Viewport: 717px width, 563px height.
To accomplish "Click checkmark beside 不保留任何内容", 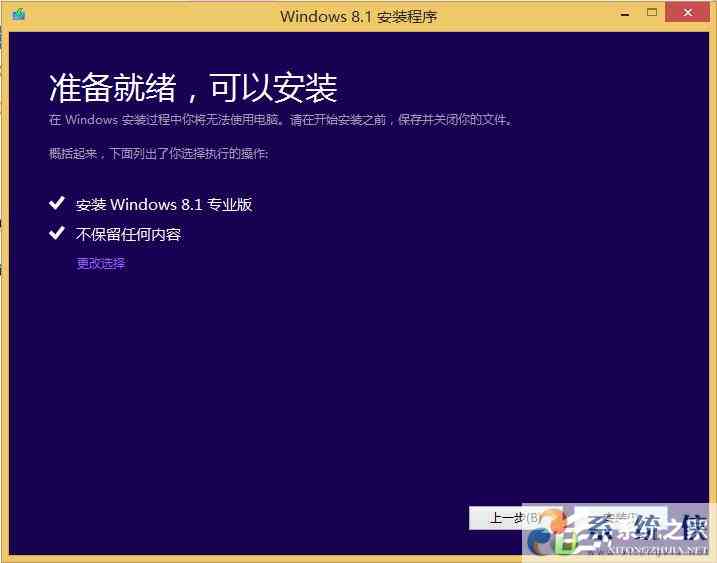I will (57, 233).
